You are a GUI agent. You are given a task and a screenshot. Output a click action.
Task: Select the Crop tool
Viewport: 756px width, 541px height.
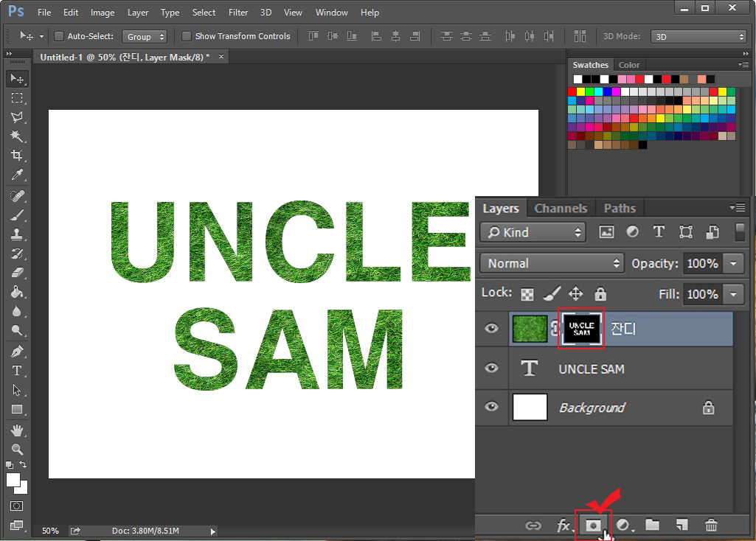(17, 155)
